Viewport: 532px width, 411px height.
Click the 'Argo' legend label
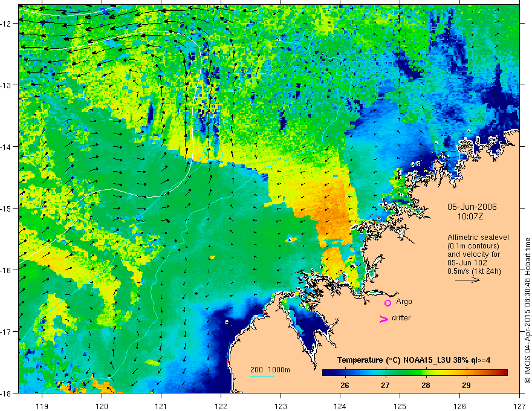[404, 302]
